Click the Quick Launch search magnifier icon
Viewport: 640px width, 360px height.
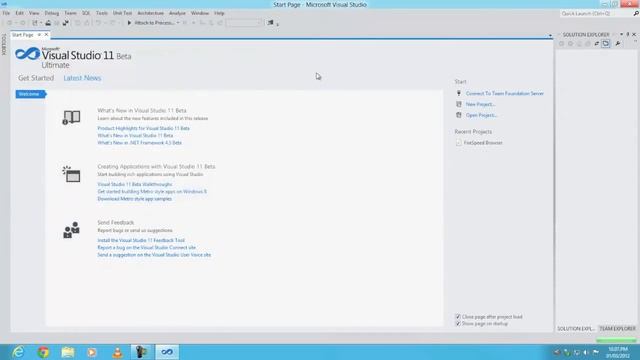(636, 13)
